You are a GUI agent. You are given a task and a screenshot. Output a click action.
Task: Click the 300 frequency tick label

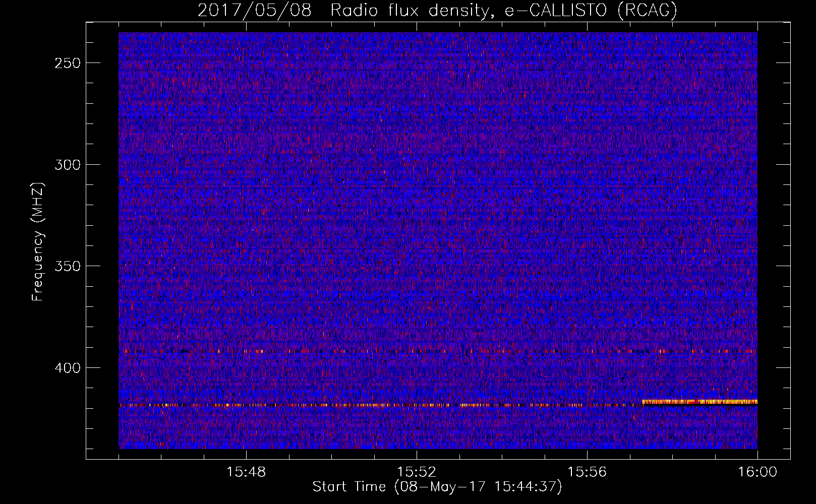click(68, 165)
